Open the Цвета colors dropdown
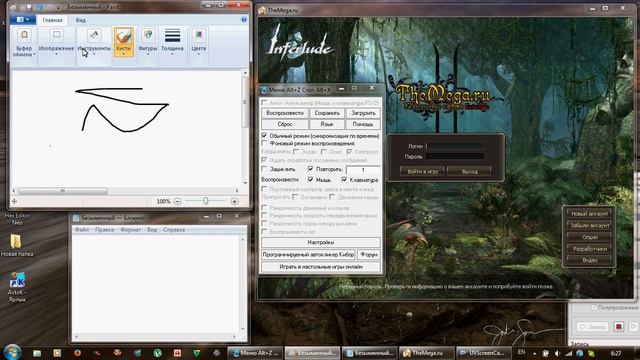Screen dimensions: 640x360 pos(198,42)
